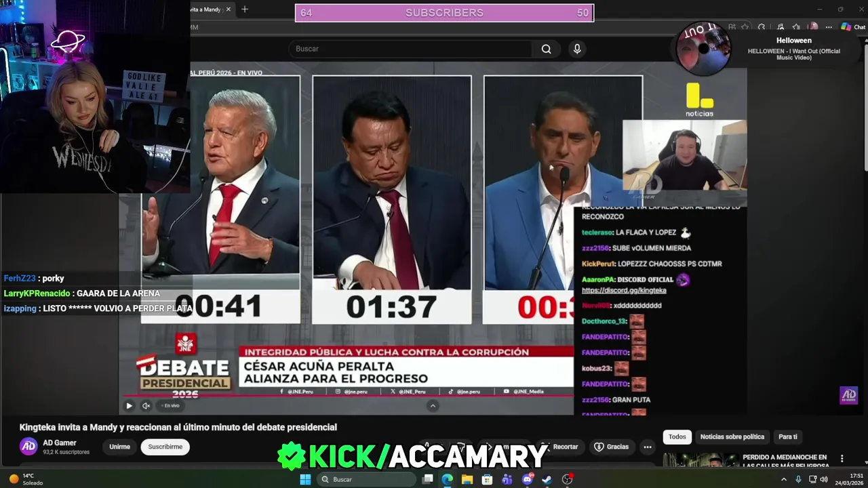Viewport: 868px width, 488px height.
Task: Open Steam from taskbar
Action: (x=547, y=479)
